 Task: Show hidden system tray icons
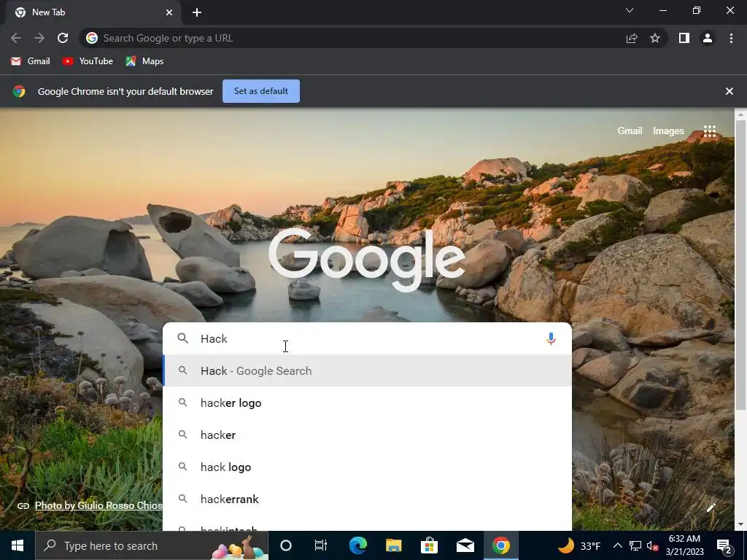[617, 545]
